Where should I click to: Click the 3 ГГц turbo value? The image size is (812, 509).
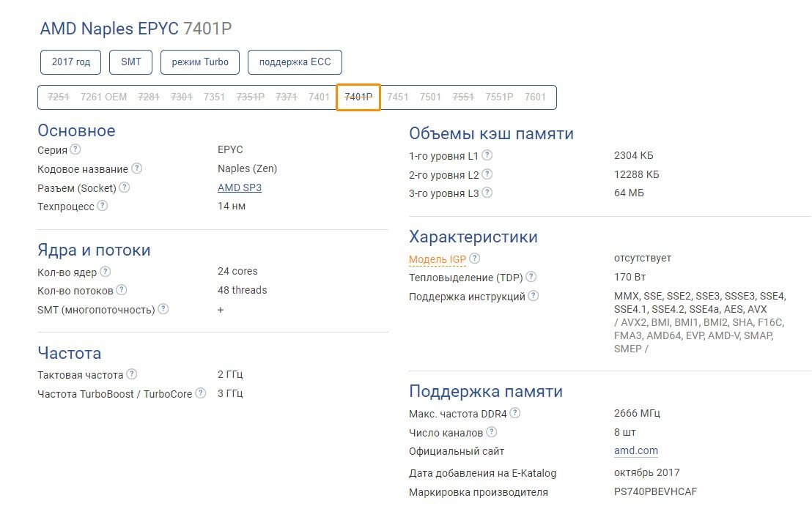click(230, 393)
